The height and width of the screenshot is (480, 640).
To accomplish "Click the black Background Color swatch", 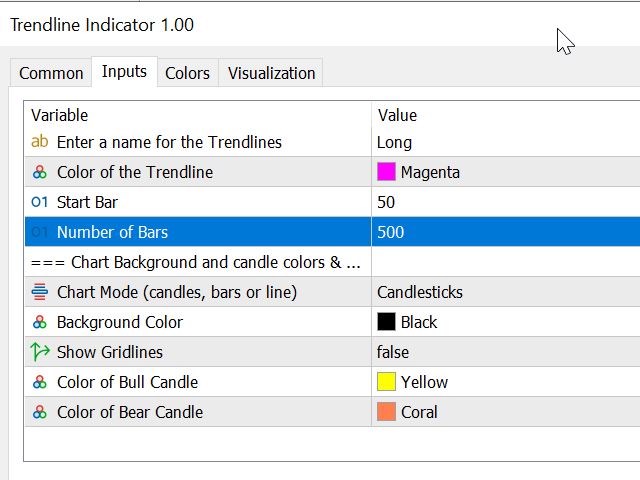I will (387, 322).
